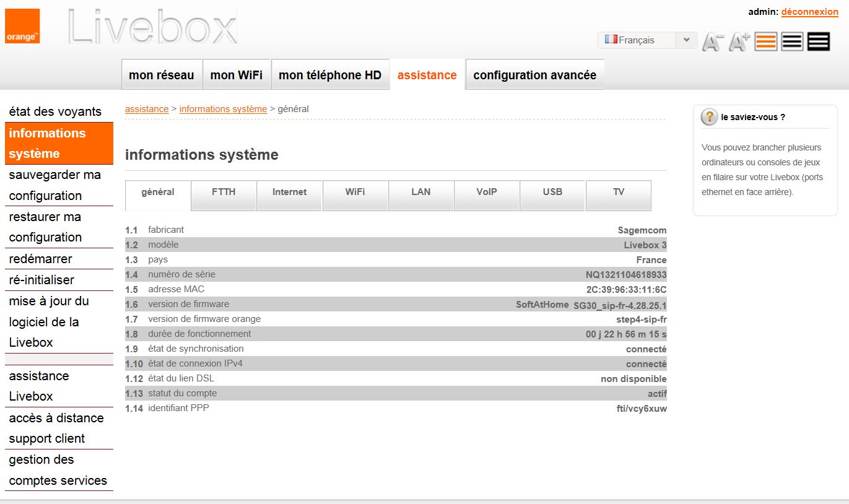Increase font size with A+ icon
This screenshot has width=849, height=504.
[739, 41]
